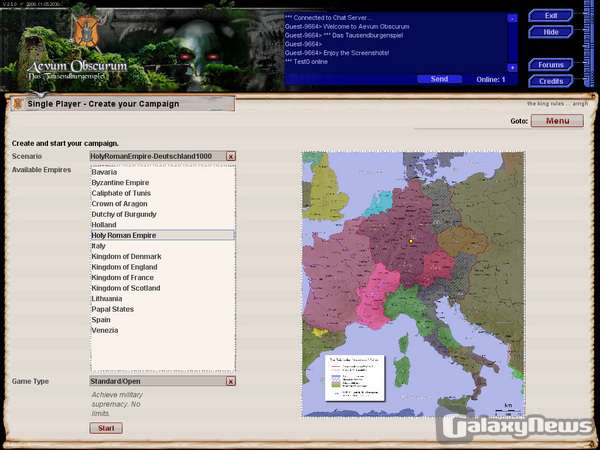The width and height of the screenshot is (600, 450).
Task: Choose Crown of Aragon
Action: click(x=163, y=204)
